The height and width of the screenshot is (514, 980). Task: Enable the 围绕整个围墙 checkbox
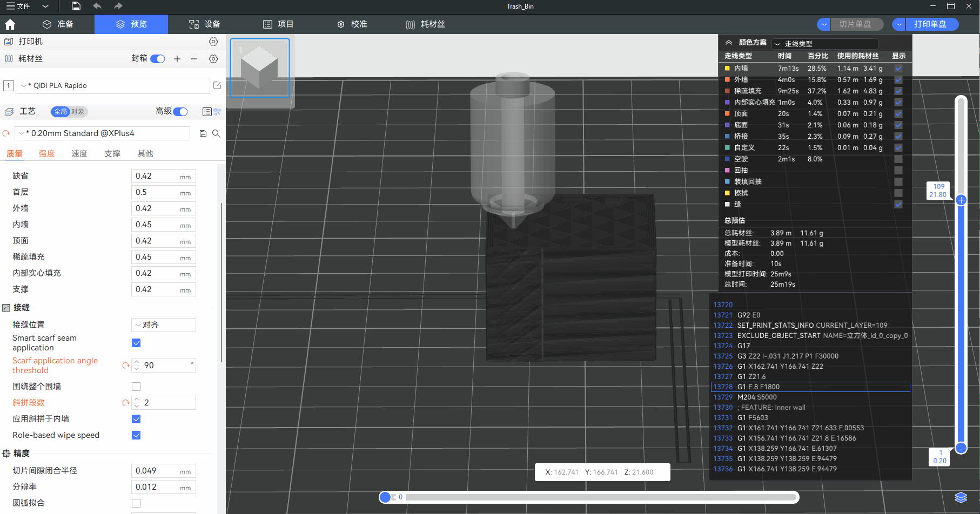pos(136,387)
